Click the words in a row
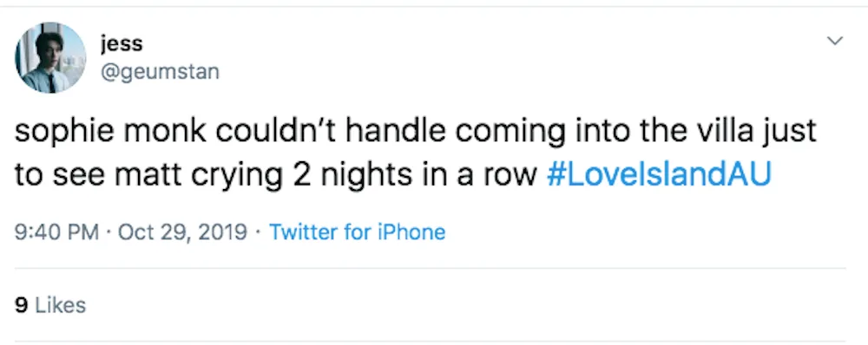 [x=468, y=175]
